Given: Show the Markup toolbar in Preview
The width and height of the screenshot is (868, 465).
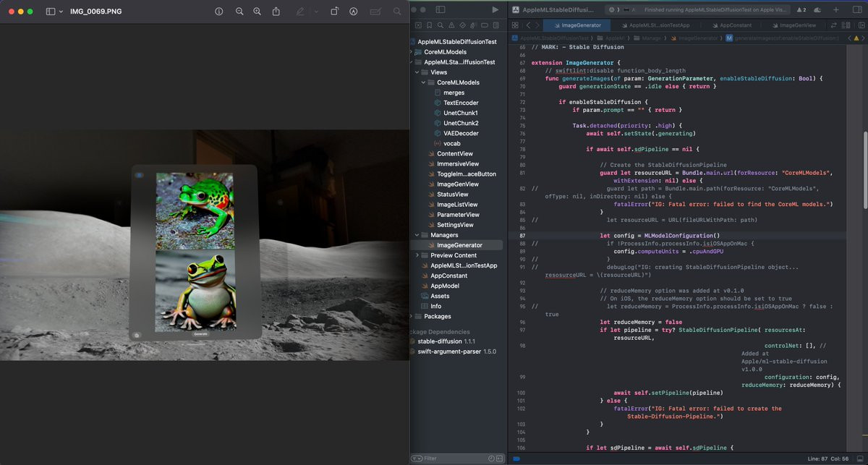Looking at the screenshot, I should pos(354,12).
